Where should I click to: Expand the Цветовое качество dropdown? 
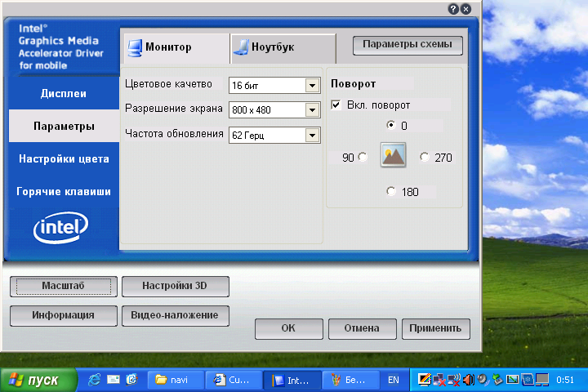312,86
